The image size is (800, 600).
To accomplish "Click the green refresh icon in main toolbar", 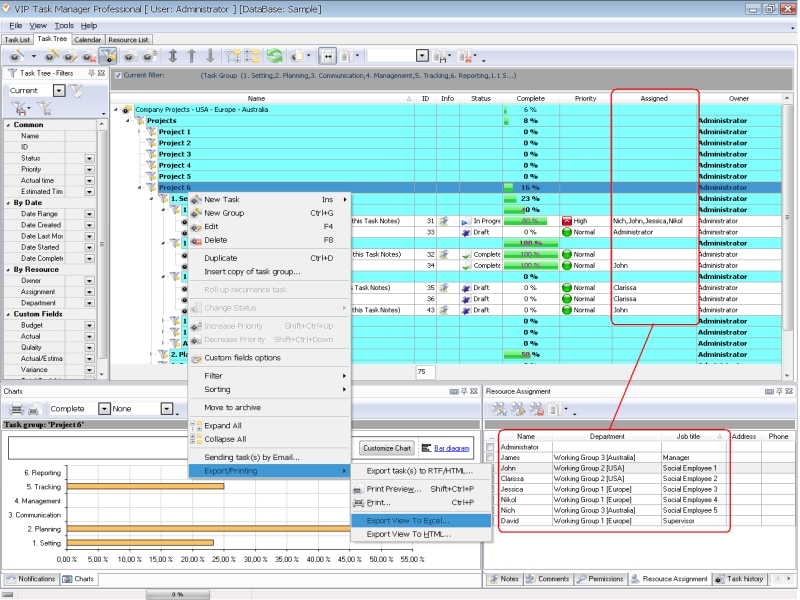I will point(274,57).
